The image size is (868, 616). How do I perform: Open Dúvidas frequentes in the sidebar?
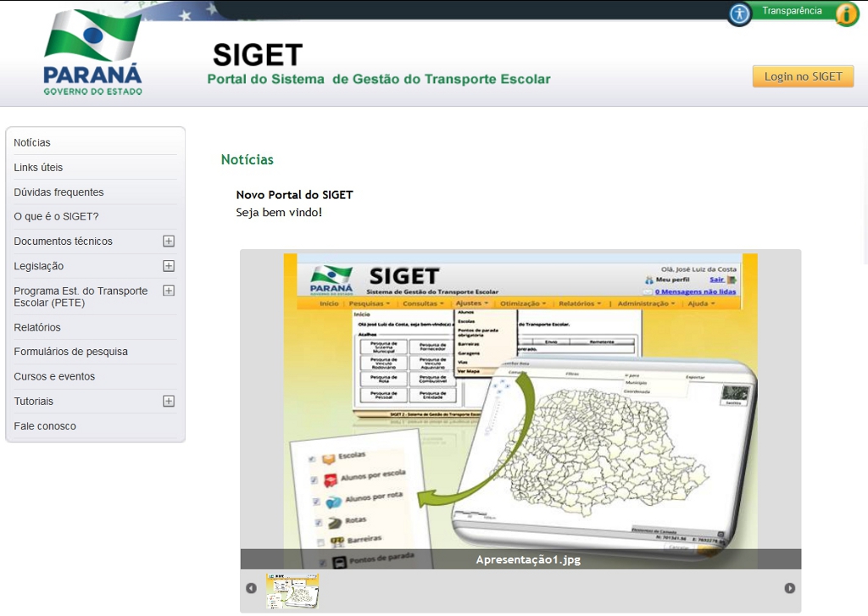click(x=95, y=192)
